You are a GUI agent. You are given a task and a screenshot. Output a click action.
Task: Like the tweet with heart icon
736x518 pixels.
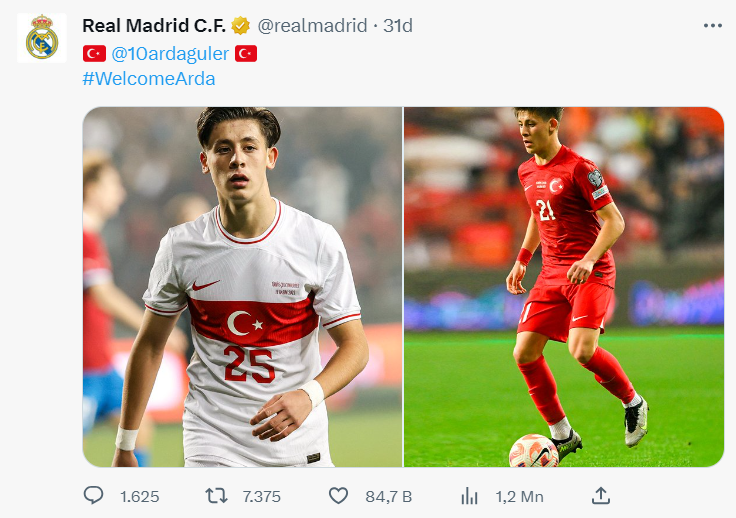(338, 496)
